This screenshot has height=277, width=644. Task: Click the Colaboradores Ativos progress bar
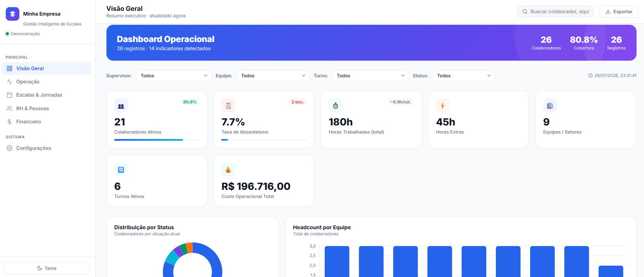[157, 140]
